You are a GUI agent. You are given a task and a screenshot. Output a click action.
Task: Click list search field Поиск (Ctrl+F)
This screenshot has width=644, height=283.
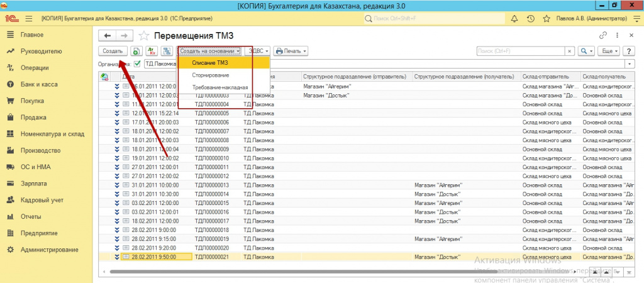click(x=521, y=52)
